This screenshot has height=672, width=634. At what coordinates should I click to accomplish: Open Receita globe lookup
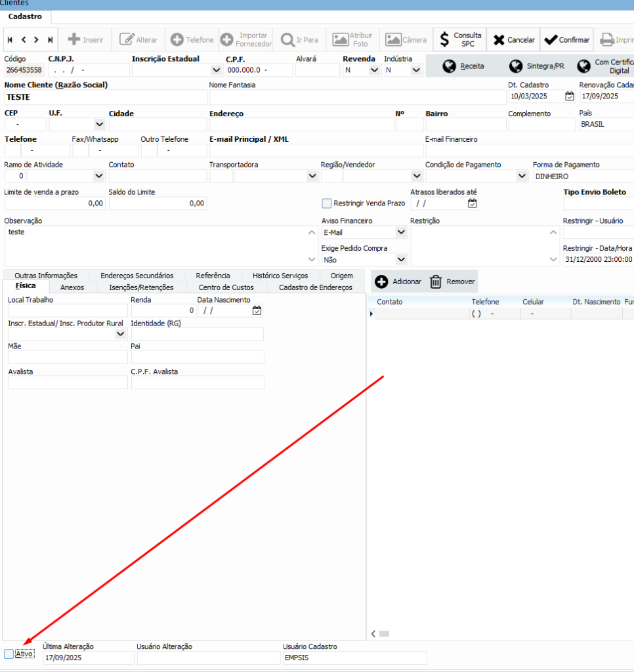(x=450, y=66)
